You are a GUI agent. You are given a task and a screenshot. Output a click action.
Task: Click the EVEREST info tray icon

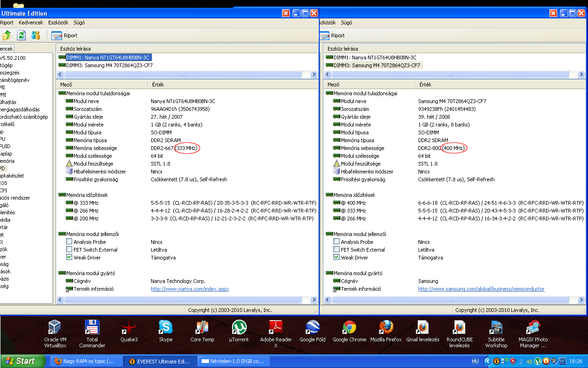(x=496, y=362)
